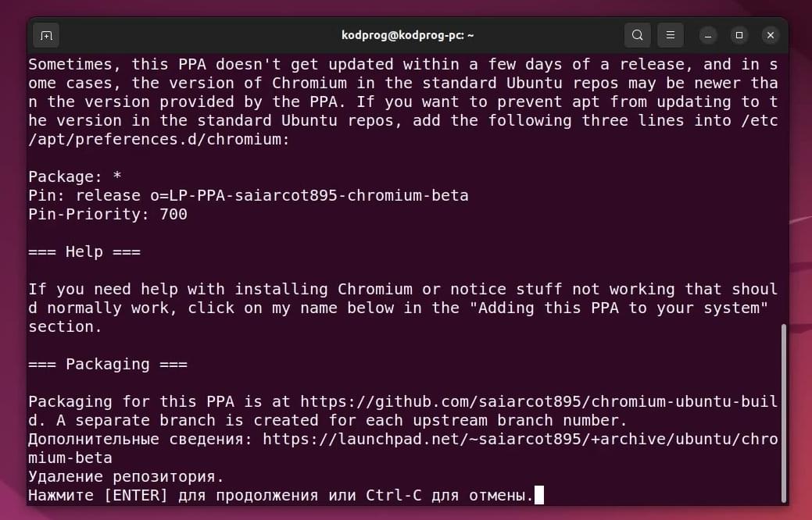Close the terminal window
This screenshot has width=812, height=520.
click(770, 35)
